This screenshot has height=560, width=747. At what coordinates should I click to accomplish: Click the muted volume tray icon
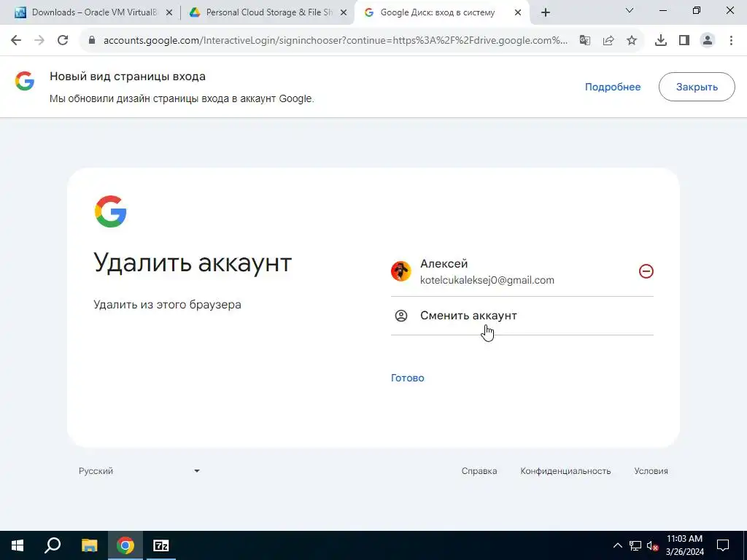coord(653,545)
